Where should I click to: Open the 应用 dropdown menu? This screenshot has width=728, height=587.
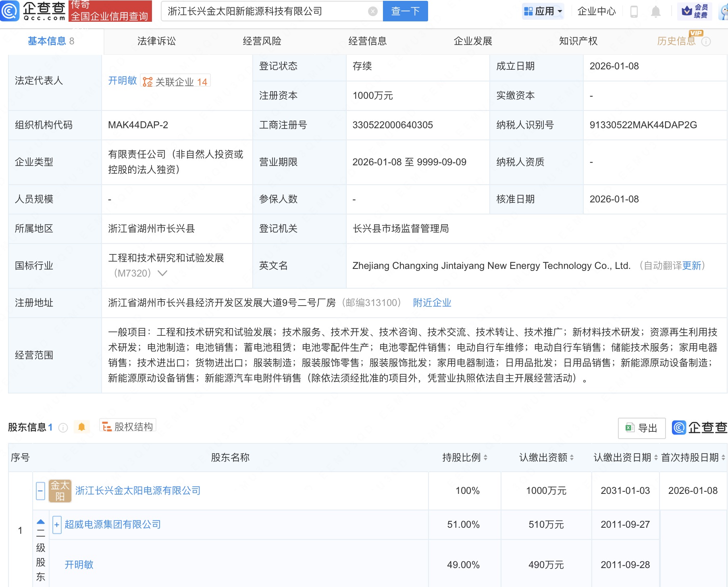pyautogui.click(x=543, y=11)
